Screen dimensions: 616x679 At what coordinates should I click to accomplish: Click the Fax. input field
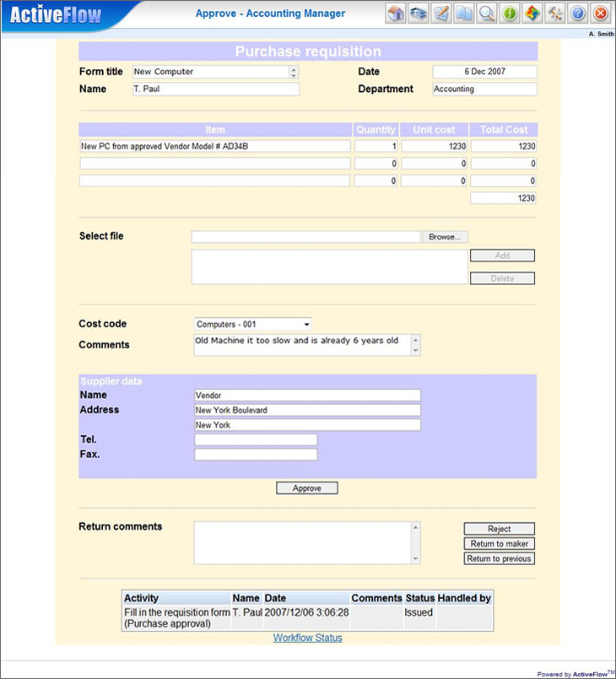click(256, 455)
